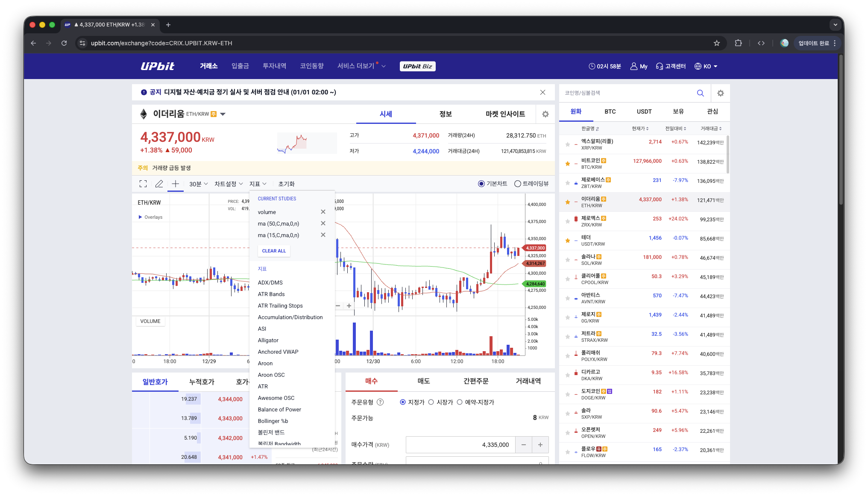Select 예약-지정가 order type

pyautogui.click(x=460, y=402)
